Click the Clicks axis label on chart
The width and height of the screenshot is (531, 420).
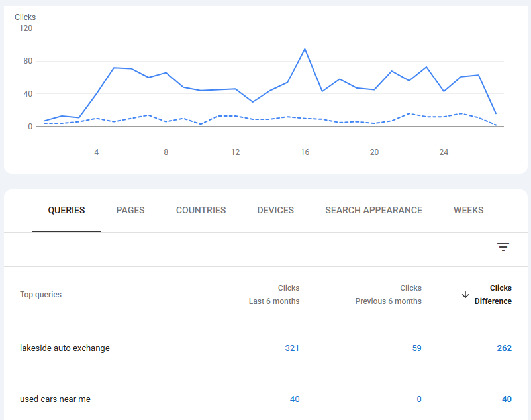tap(25, 17)
